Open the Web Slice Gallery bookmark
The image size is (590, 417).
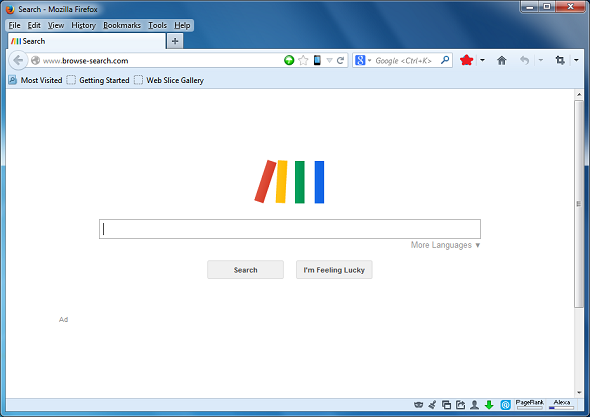pos(169,80)
